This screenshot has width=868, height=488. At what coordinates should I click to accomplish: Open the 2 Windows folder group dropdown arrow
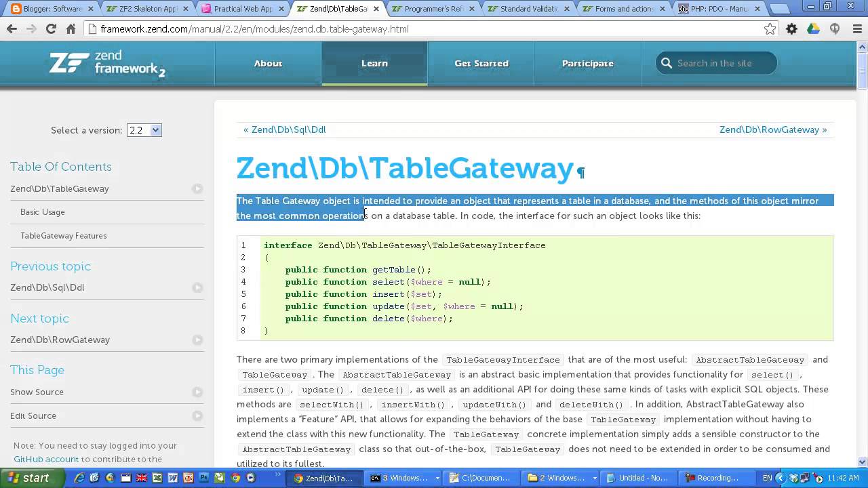pyautogui.click(x=595, y=478)
